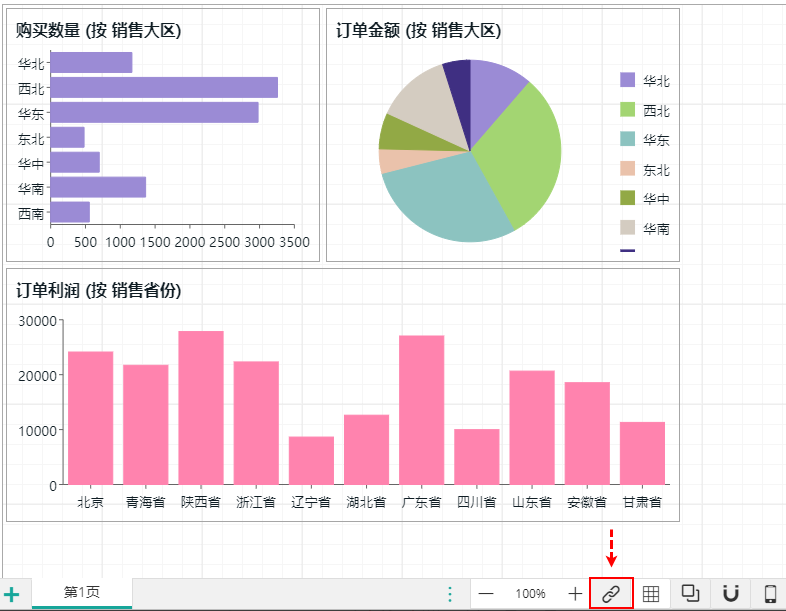786x611 pixels.
Task: Click the zoom out minus button
Action: click(x=486, y=594)
